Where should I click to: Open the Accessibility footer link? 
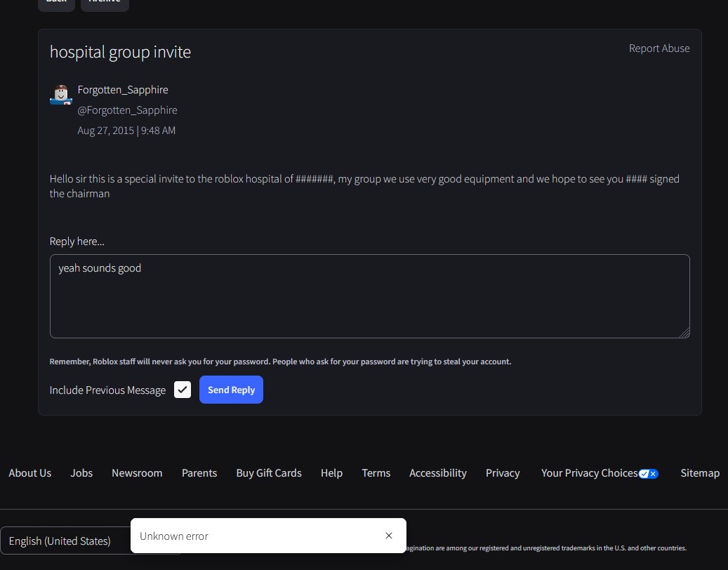[438, 473]
